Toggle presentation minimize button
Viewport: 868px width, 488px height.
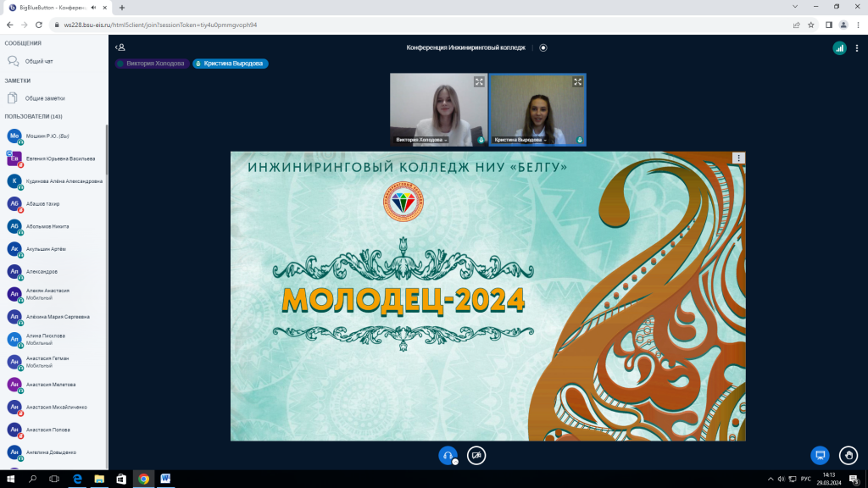[820, 455]
